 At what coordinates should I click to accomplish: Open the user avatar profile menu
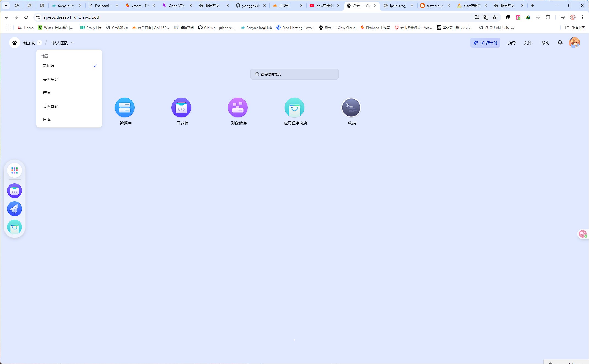574,43
